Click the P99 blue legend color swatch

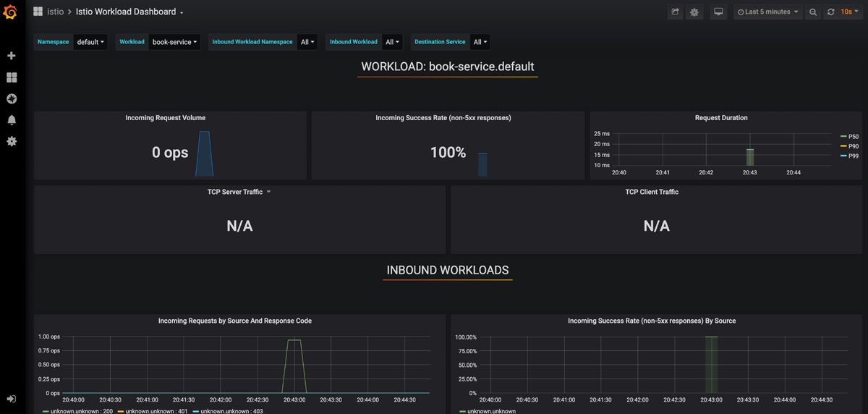(843, 156)
